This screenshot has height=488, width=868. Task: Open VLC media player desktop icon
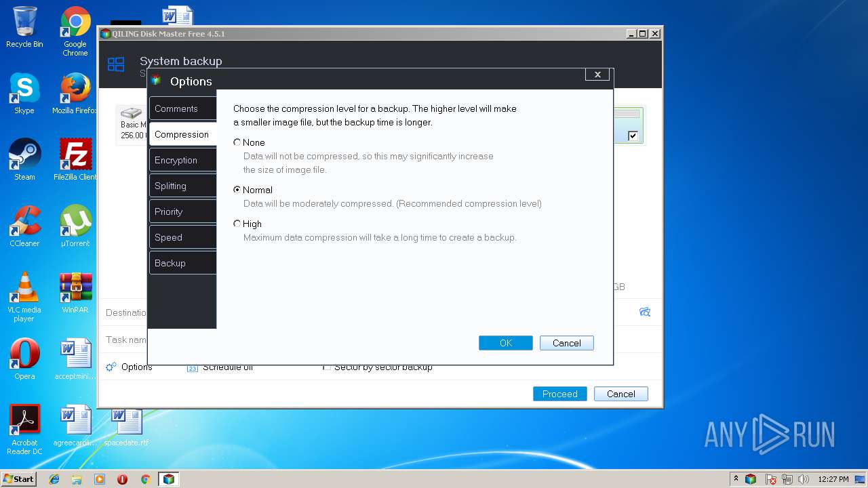tap(24, 297)
